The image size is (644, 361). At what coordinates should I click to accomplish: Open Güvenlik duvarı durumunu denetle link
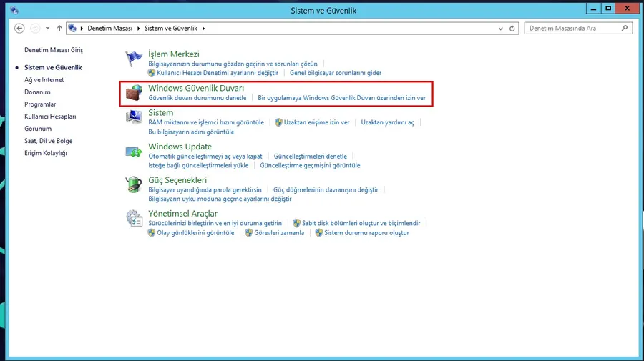(x=197, y=98)
